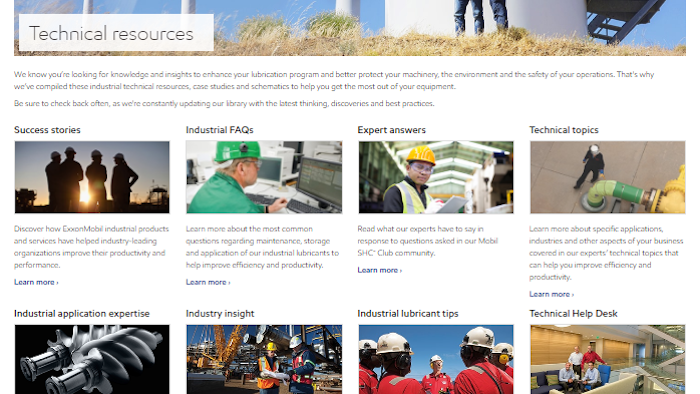Open the Technical topics thumbnail image
700x394 pixels.
point(608,177)
